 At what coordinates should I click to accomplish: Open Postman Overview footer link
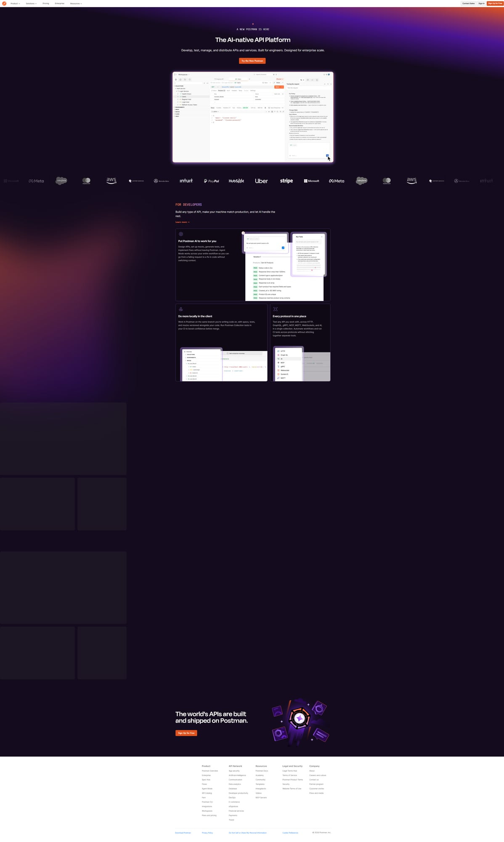pyautogui.click(x=210, y=771)
